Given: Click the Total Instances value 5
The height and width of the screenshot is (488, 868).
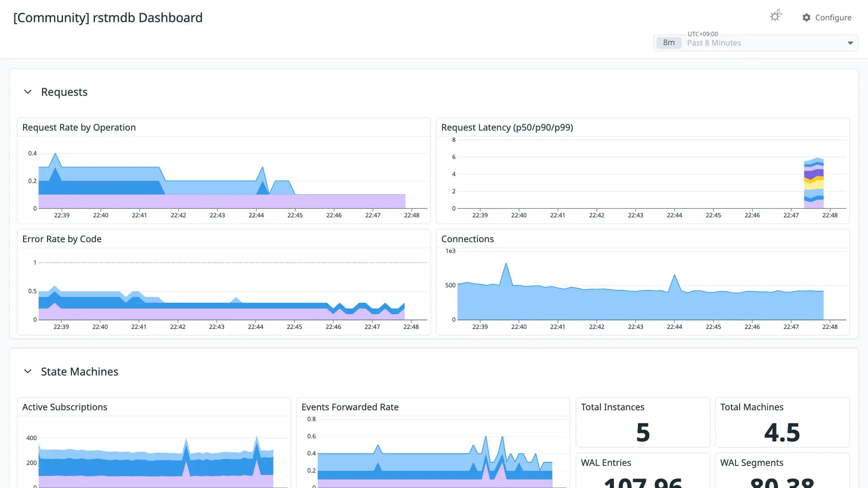Looking at the screenshot, I should click(643, 432).
